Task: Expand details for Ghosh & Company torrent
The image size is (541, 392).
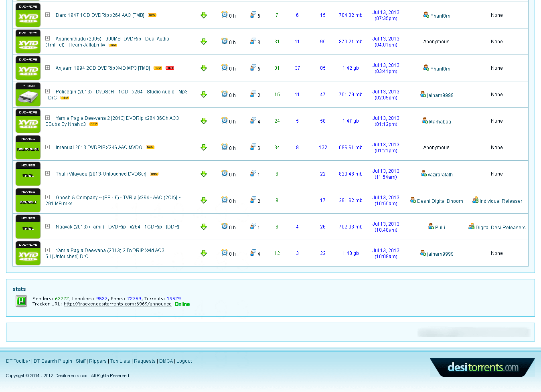Action: [x=47, y=197]
